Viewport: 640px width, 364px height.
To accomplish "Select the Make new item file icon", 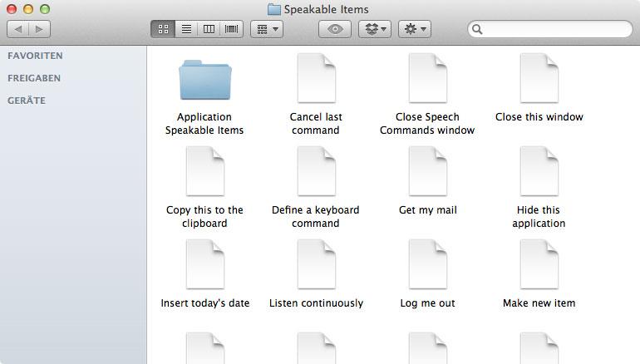I will coord(539,264).
